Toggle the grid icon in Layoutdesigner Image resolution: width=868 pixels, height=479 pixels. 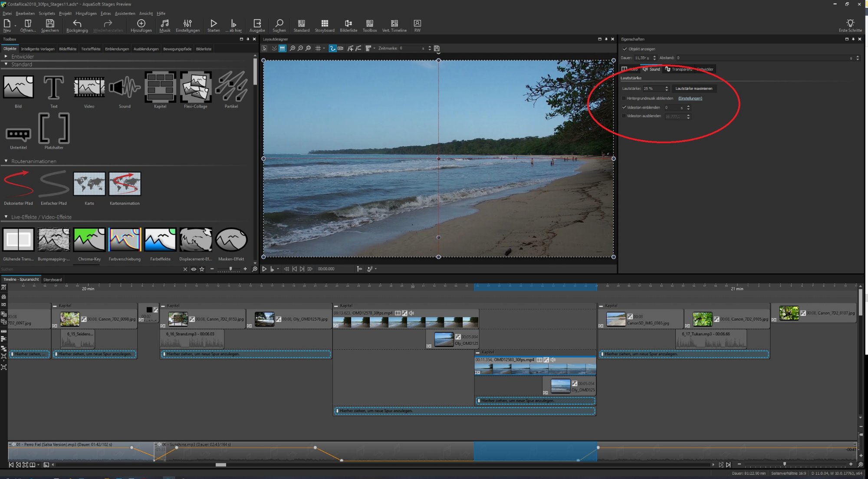point(318,49)
